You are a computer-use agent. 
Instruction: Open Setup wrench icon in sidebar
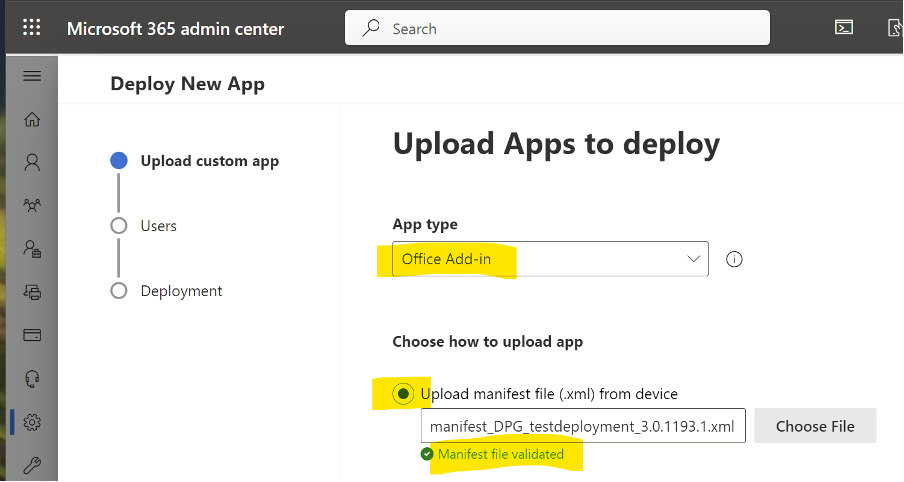click(x=32, y=465)
